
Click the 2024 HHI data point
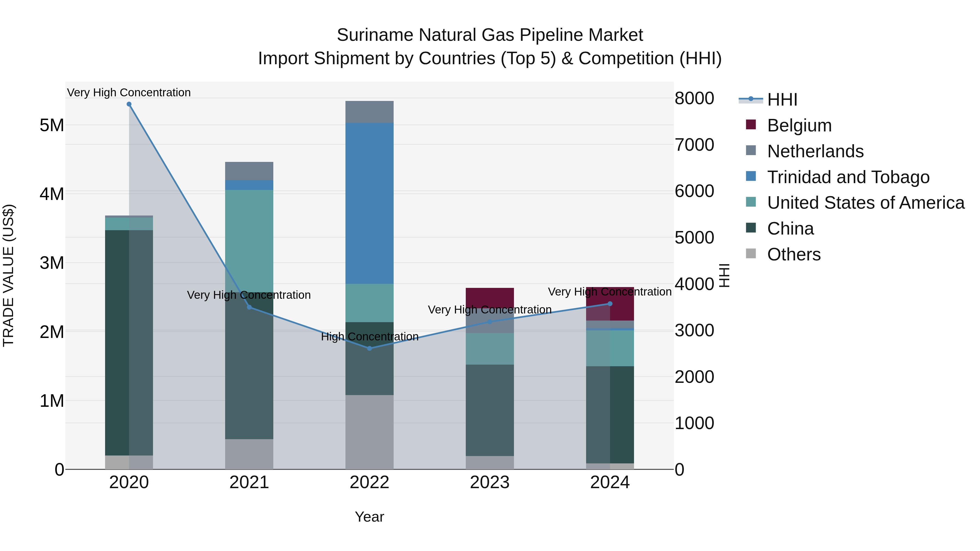[x=610, y=304]
